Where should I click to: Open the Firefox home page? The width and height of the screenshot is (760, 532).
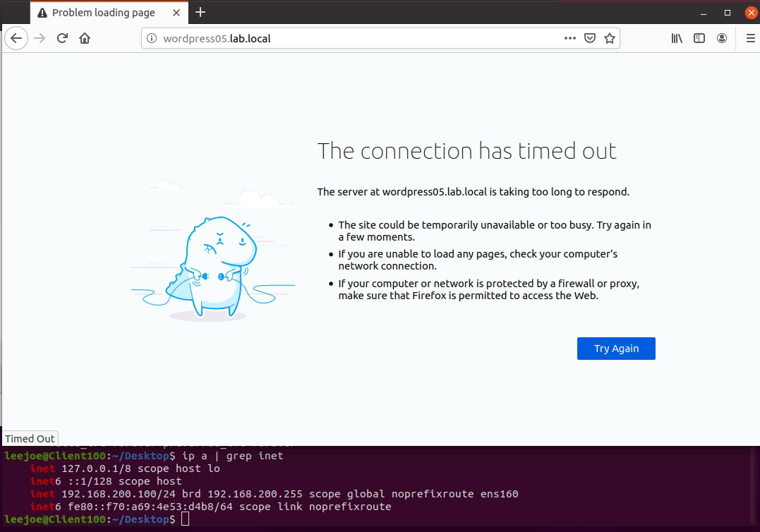click(85, 38)
